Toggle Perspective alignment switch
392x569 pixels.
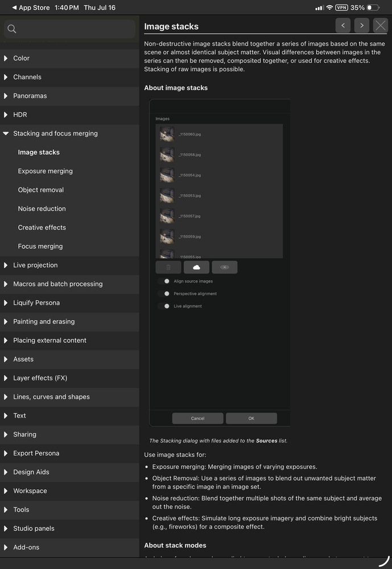pyautogui.click(x=164, y=293)
